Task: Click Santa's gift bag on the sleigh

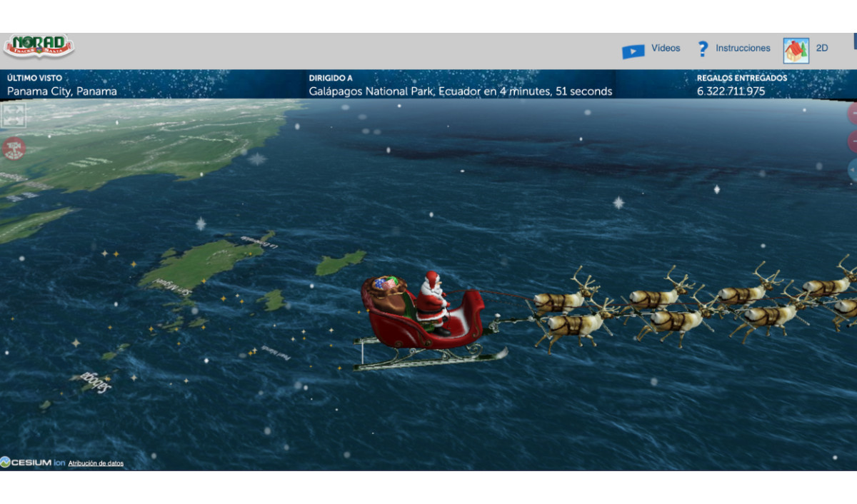Action: (x=386, y=293)
